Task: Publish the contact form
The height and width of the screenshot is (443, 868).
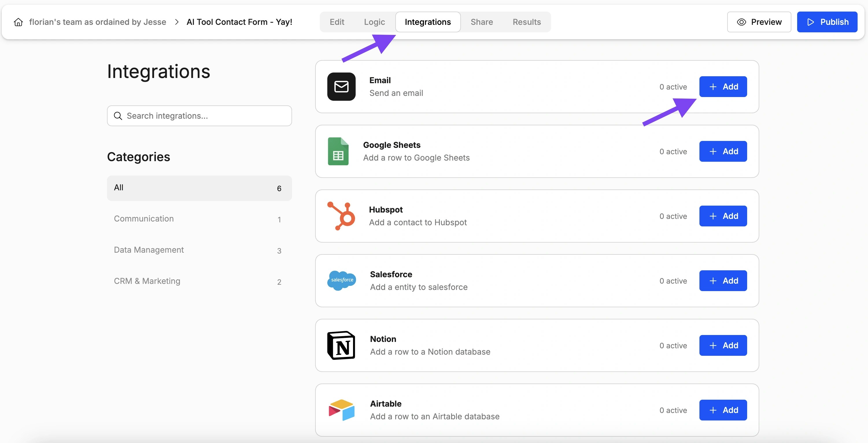Action: (827, 22)
